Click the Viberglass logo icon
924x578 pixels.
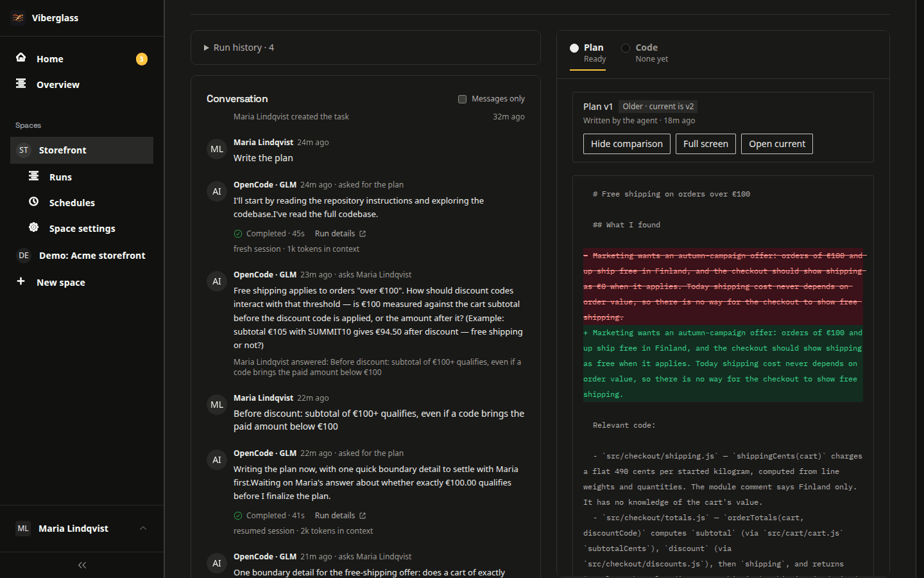pos(18,18)
